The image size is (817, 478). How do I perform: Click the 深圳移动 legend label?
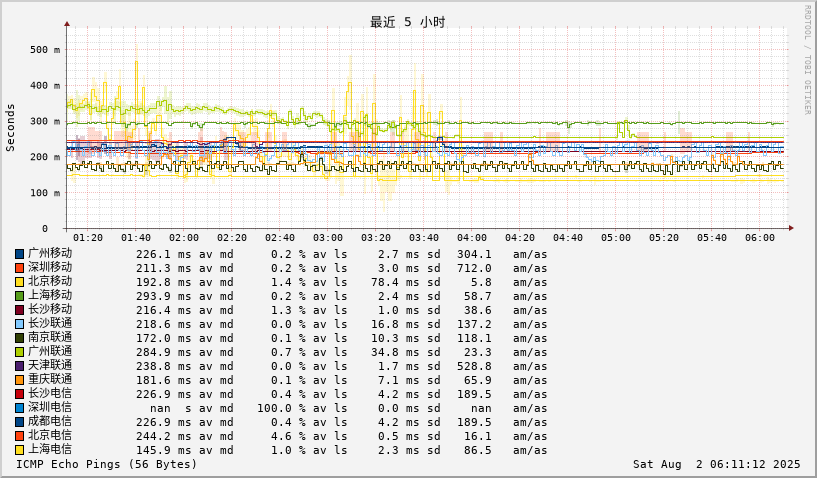pyautogui.click(x=50, y=267)
